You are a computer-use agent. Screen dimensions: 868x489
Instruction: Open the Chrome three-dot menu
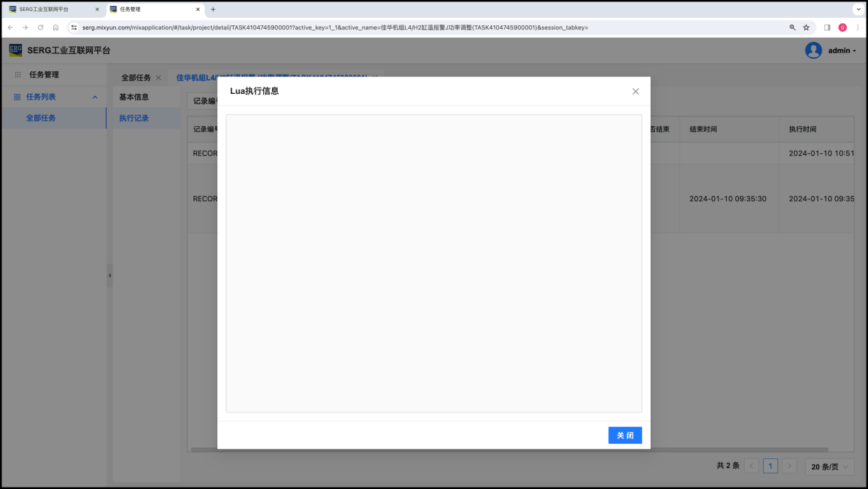[858, 27]
